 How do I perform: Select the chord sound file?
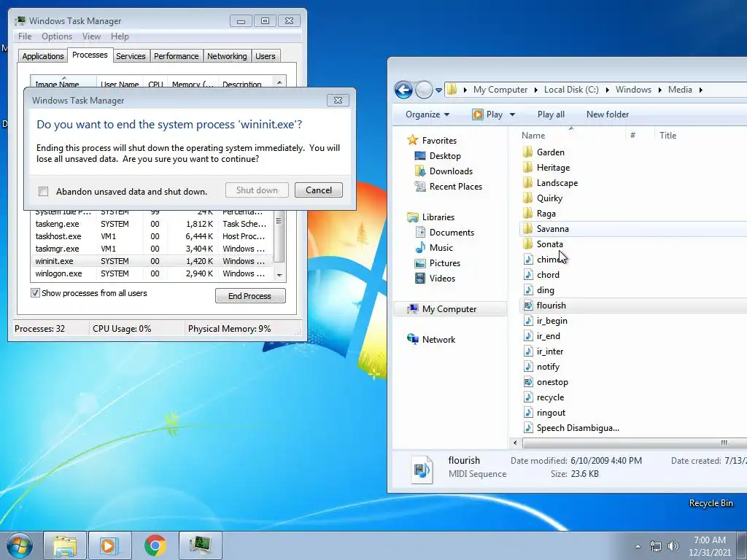548,275
